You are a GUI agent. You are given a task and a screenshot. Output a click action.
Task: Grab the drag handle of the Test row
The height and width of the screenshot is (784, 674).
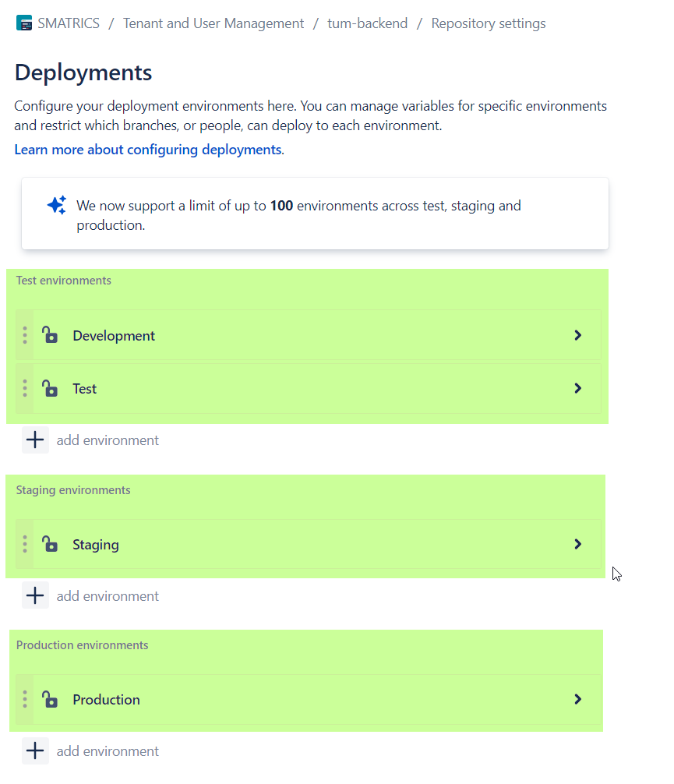(24, 388)
